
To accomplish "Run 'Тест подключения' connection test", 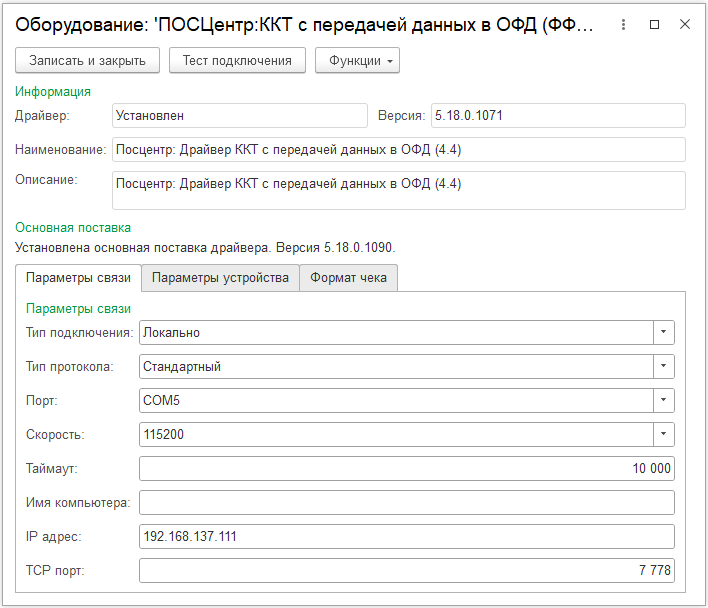I will click(x=237, y=60).
